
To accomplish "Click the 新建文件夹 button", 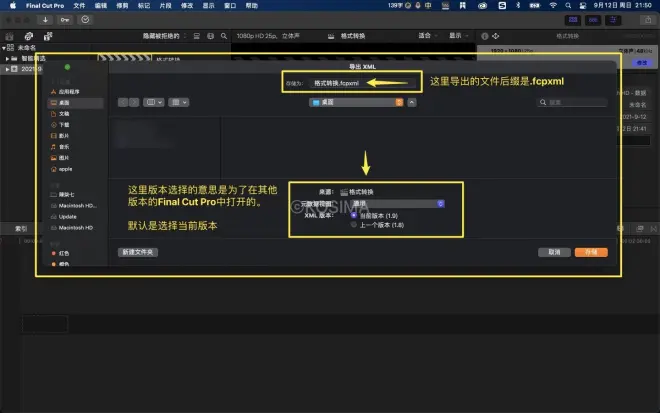I will [138, 252].
